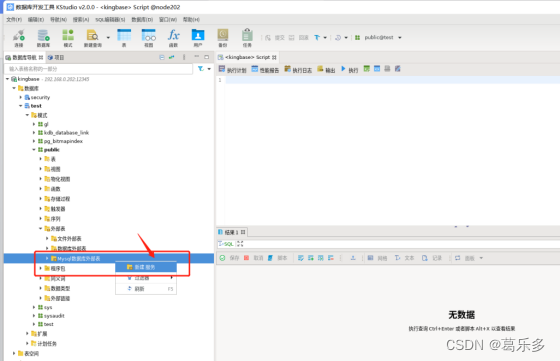Open the transaction mode dropdown arrow in the toolbar
The height and width of the screenshot is (361, 560).
(x=325, y=37)
